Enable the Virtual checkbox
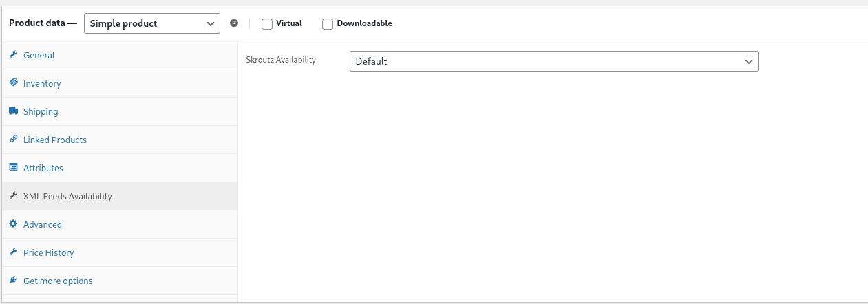This screenshot has height=304, width=868. [267, 23]
